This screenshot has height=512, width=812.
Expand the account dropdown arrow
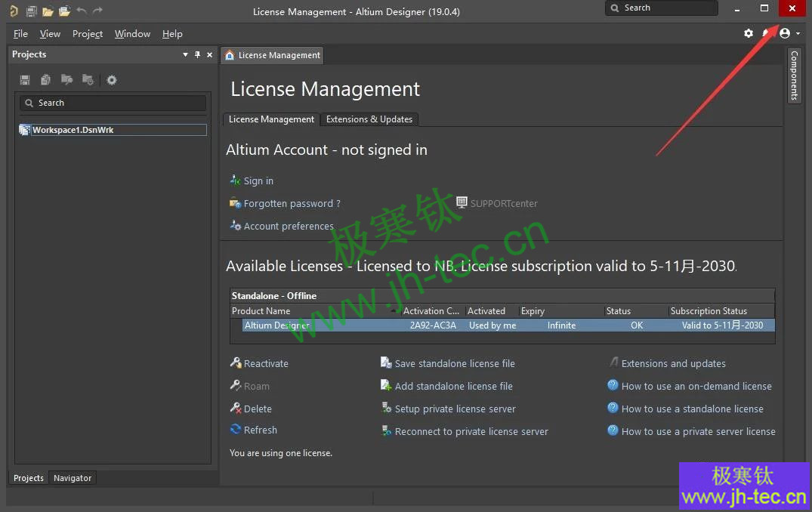click(x=798, y=34)
